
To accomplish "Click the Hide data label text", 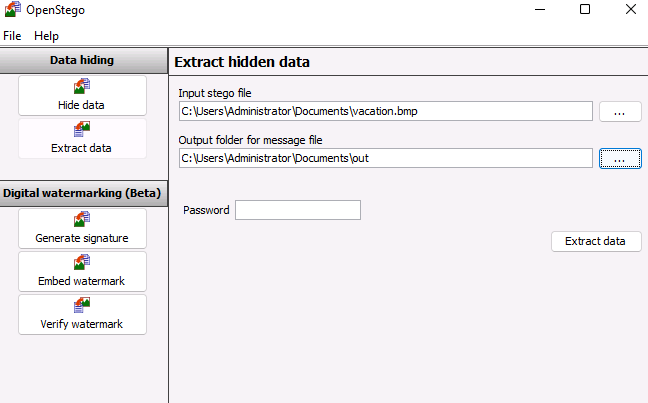I will [82, 105].
